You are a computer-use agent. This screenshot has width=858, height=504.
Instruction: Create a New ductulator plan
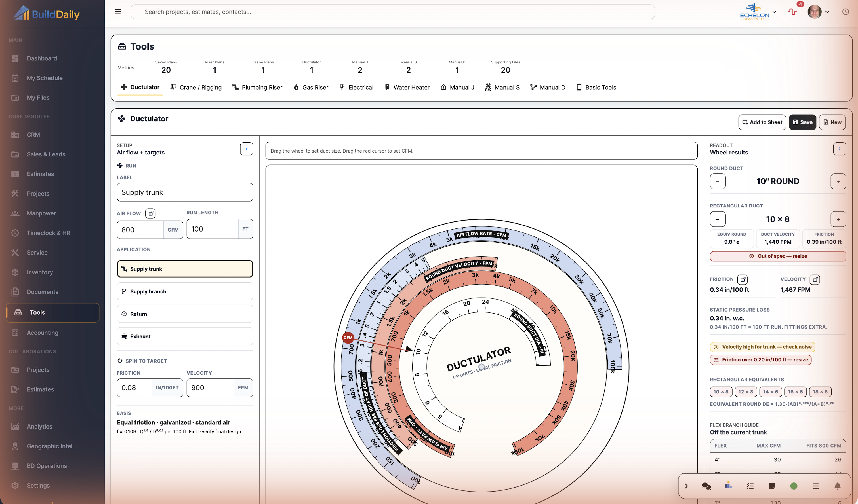click(x=832, y=122)
